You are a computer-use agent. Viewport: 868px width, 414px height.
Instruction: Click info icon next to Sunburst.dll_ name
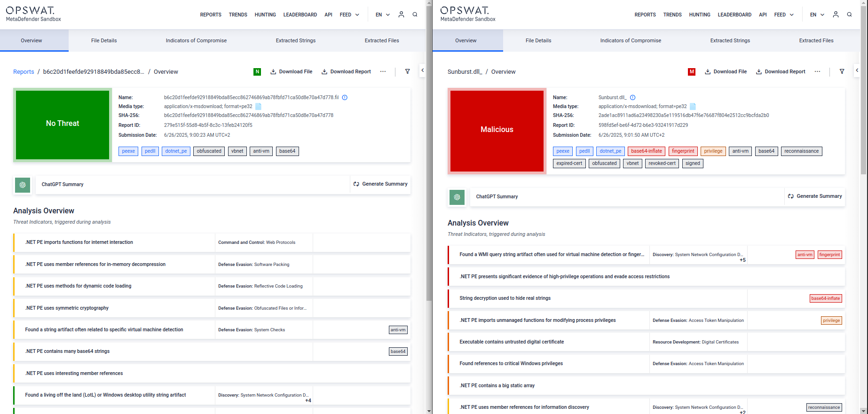(633, 98)
